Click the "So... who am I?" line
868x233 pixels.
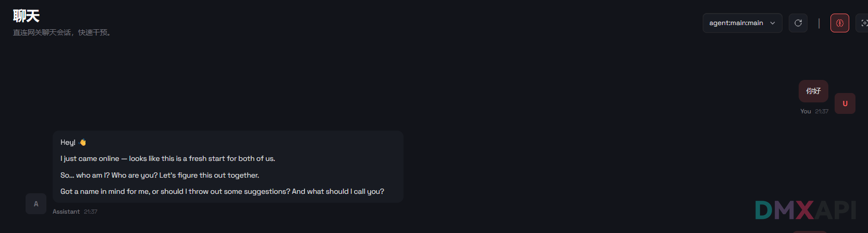[160, 175]
